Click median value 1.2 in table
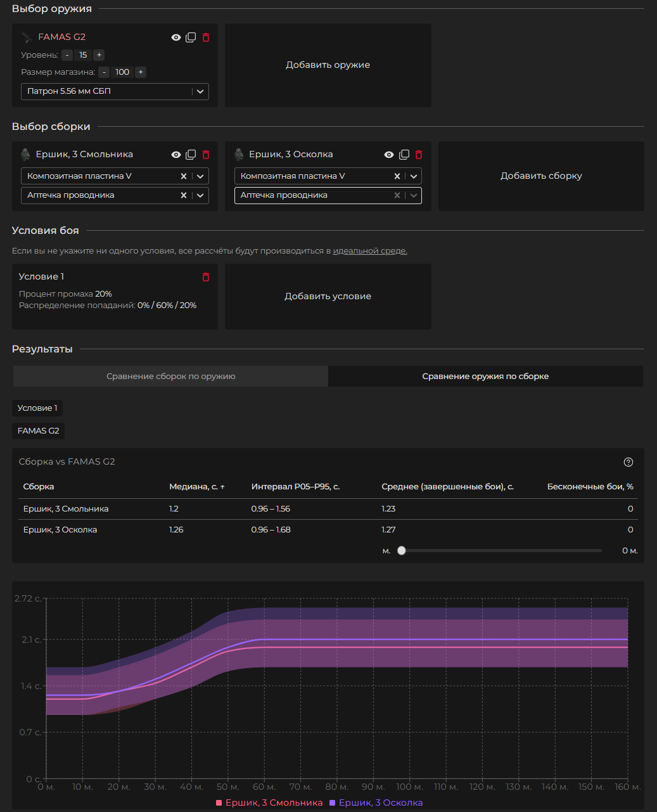This screenshot has height=812, width=657. pyautogui.click(x=174, y=509)
